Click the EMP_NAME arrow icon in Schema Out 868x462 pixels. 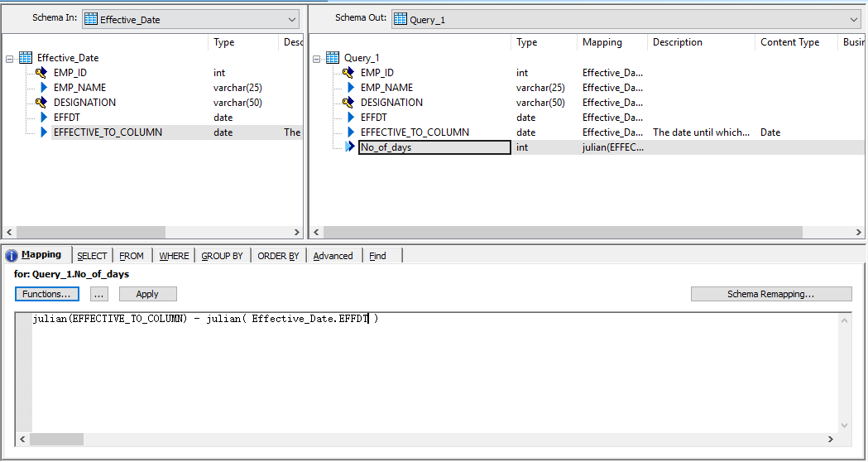pos(350,88)
